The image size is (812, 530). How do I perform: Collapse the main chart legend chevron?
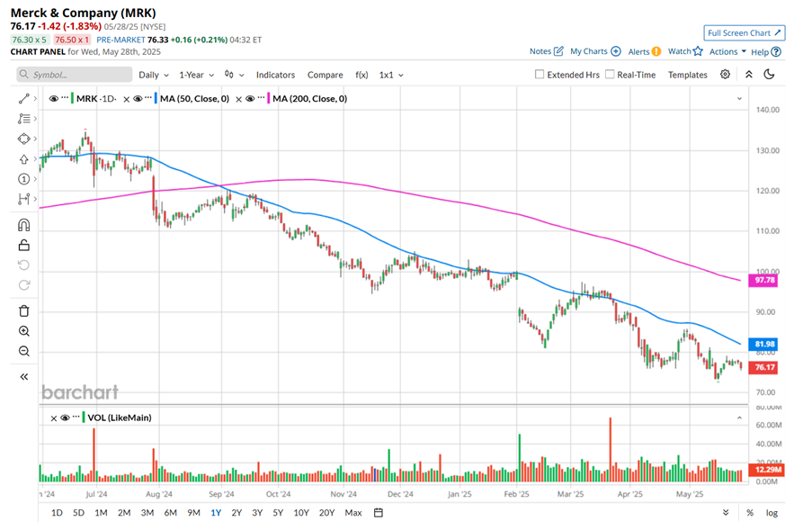click(x=739, y=98)
